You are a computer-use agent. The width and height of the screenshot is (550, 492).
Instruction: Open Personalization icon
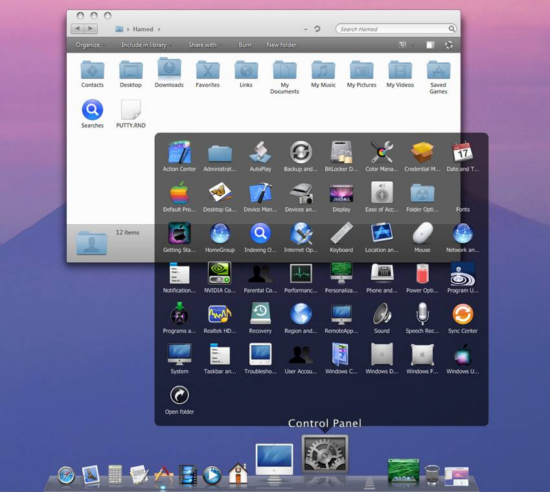(341, 273)
